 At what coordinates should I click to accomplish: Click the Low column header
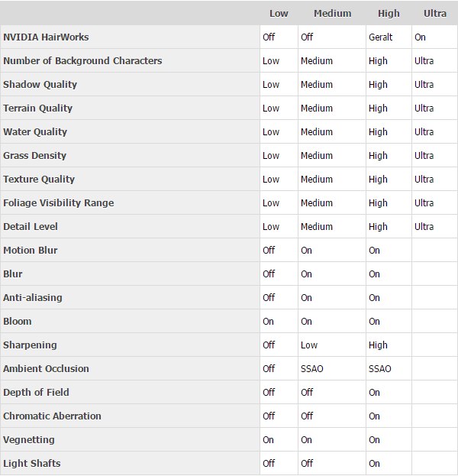[x=279, y=13]
